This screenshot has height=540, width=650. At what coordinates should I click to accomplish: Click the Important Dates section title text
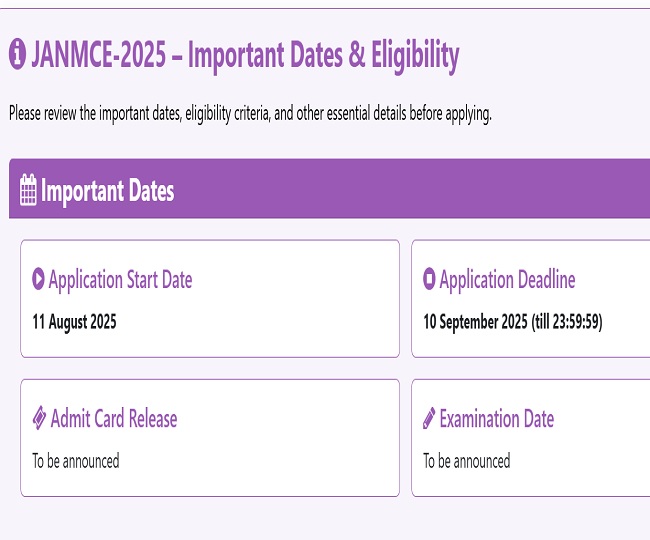coord(107,191)
